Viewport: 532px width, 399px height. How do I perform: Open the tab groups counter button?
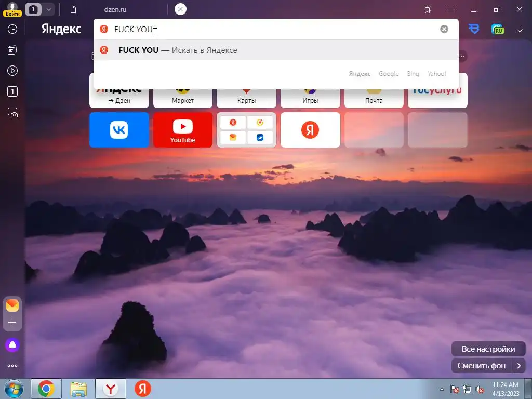[33, 9]
